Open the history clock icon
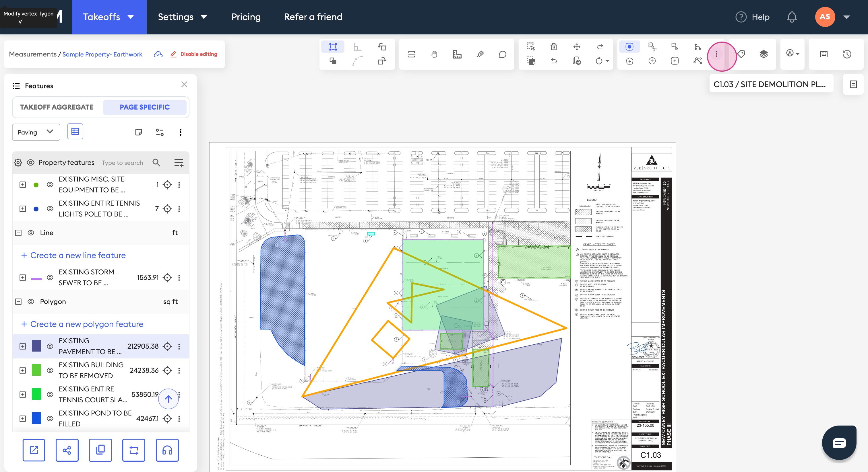The image size is (868, 472). coord(847,54)
